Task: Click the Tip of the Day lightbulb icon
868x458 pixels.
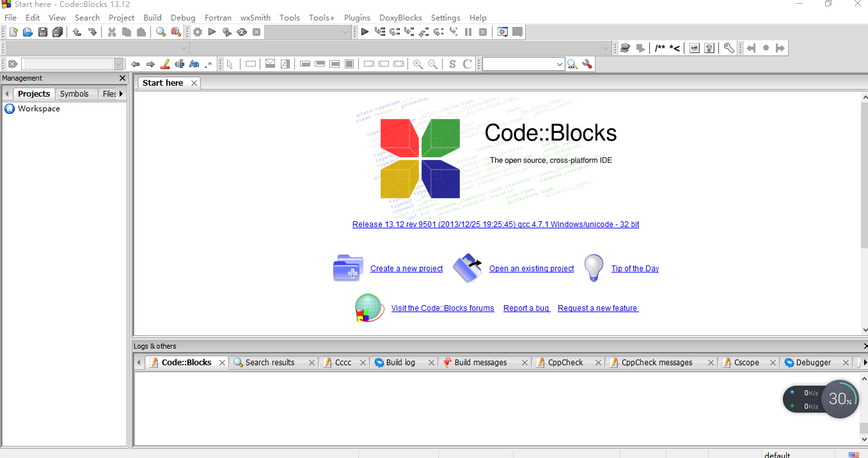Action: tap(594, 268)
